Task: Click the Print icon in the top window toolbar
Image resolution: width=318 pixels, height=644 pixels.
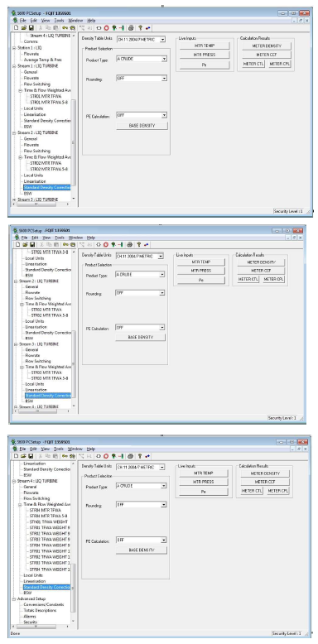Action: [x=131, y=27]
